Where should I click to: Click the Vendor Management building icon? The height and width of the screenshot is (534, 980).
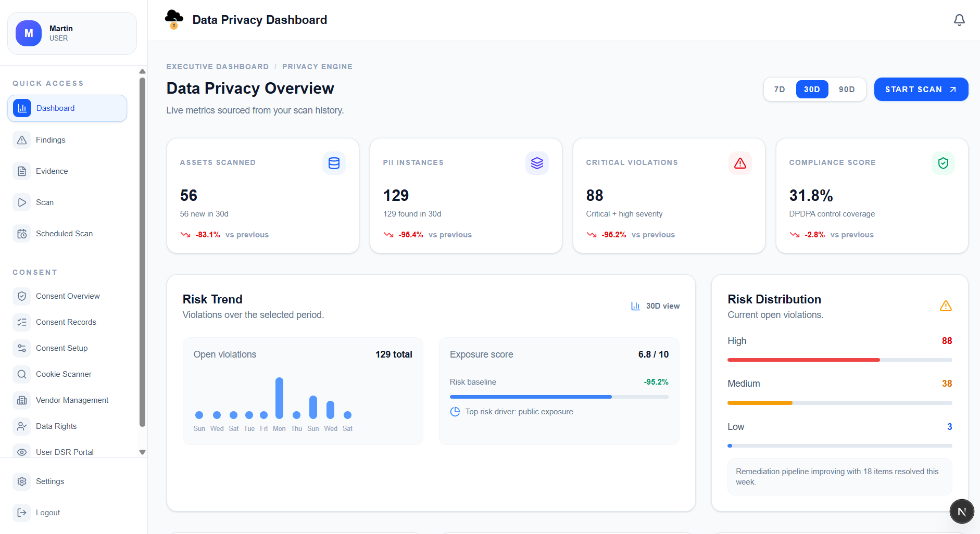[22, 400]
